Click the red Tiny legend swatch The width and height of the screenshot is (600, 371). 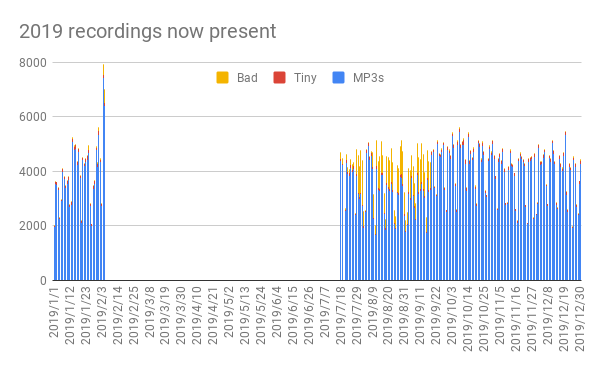[x=279, y=78]
